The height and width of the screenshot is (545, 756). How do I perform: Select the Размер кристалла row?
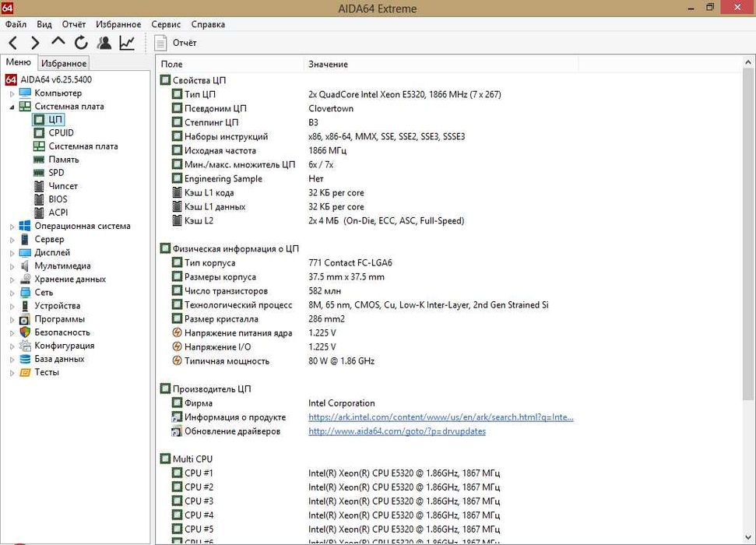tap(448, 318)
